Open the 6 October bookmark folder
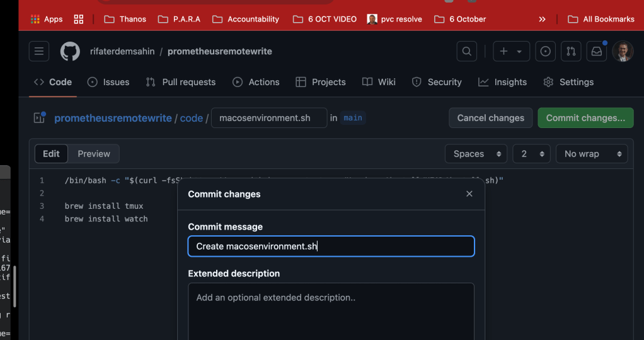644x340 pixels. (460, 19)
